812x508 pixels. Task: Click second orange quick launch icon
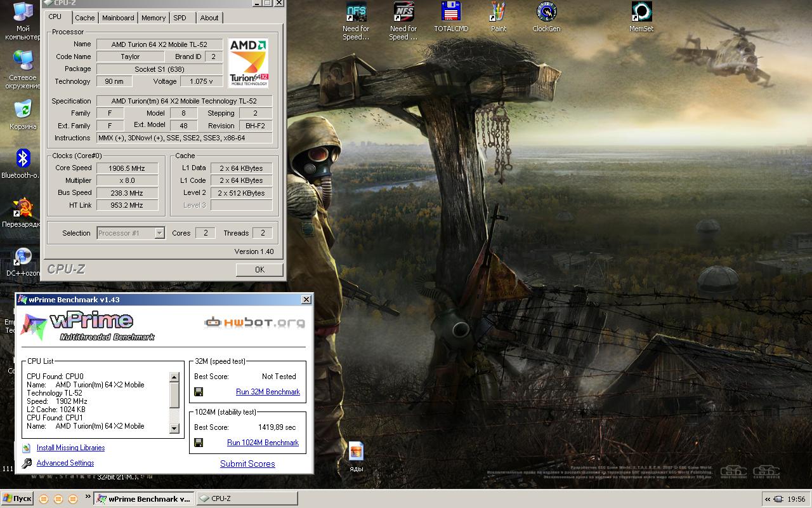[58, 499]
